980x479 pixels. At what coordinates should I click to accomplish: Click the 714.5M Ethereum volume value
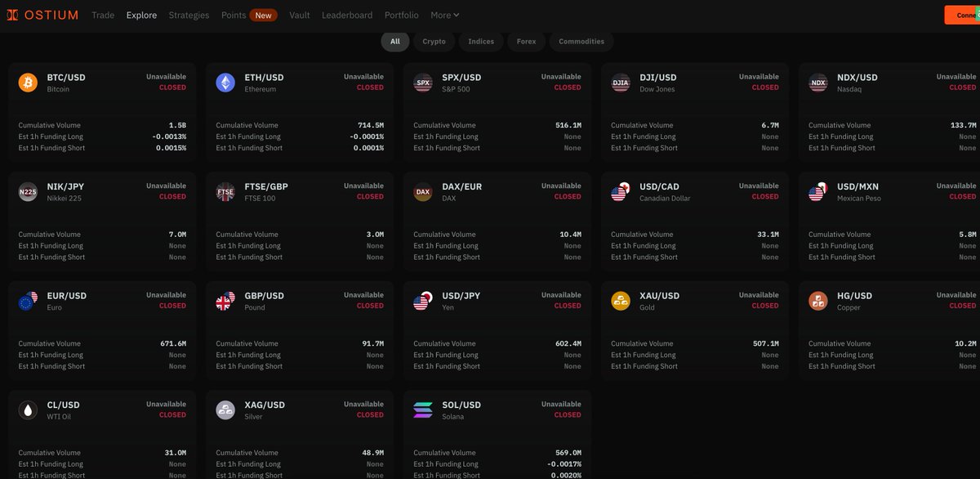click(371, 125)
